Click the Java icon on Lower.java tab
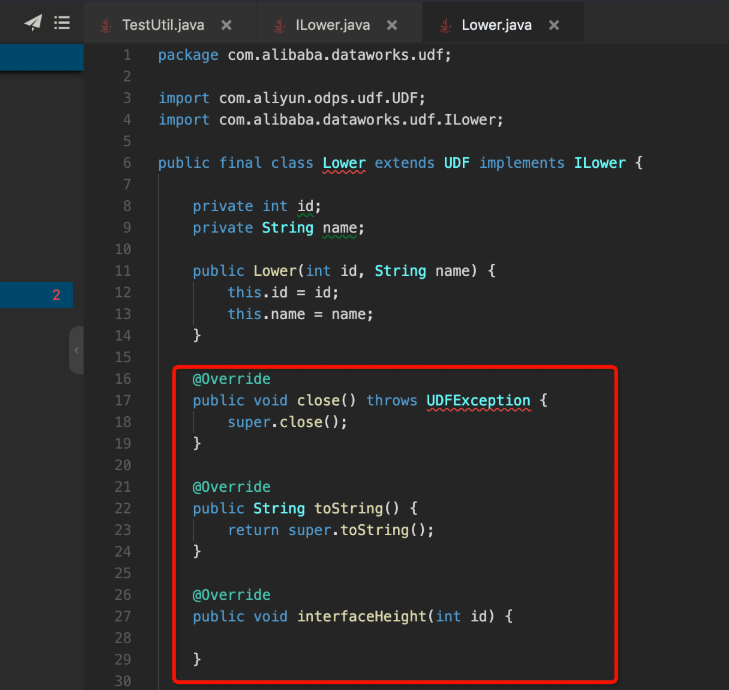This screenshot has height=690, width=729. click(445, 25)
